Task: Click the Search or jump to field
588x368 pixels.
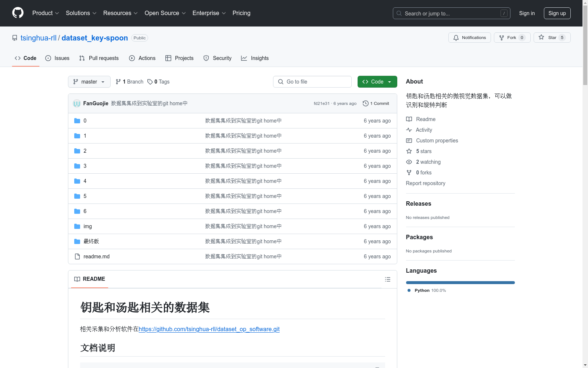Action: (x=452, y=13)
